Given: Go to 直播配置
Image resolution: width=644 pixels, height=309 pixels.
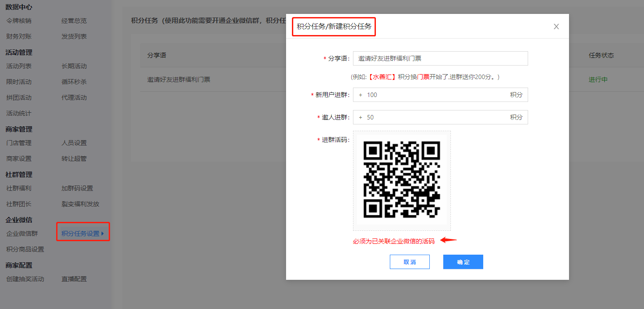Looking at the screenshot, I should pos(74,279).
